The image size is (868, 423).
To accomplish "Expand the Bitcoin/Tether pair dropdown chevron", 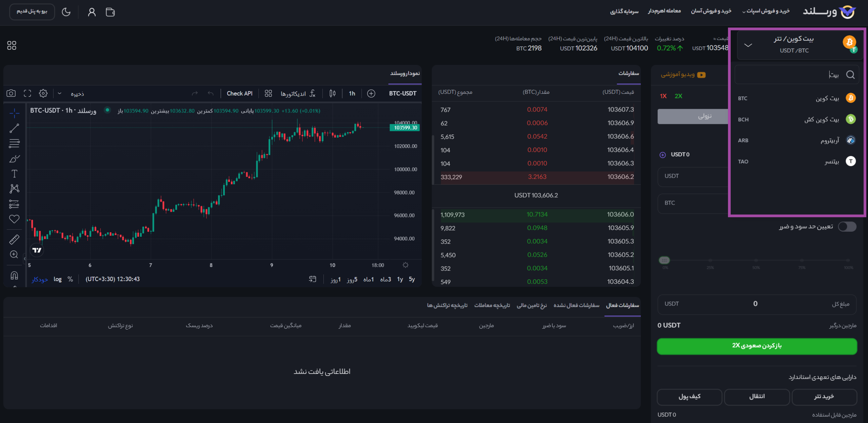I will click(748, 45).
